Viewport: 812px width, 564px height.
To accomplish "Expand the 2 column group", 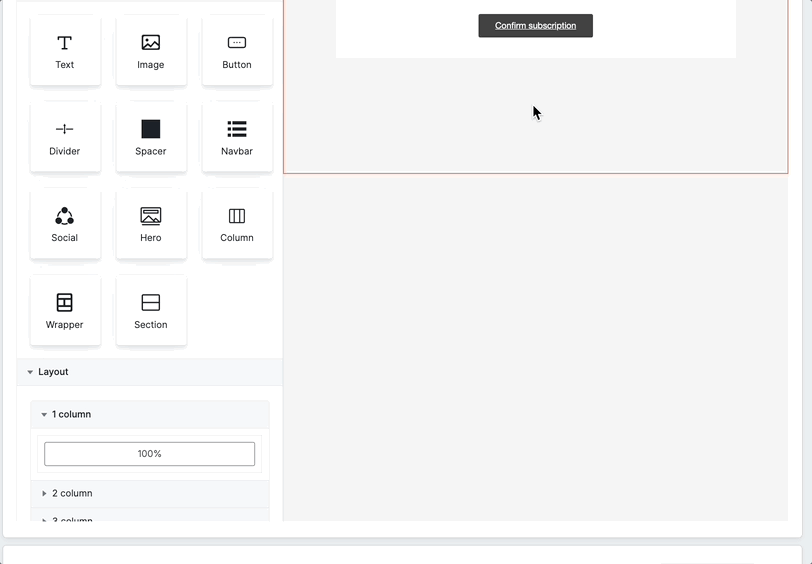I will pos(72,493).
